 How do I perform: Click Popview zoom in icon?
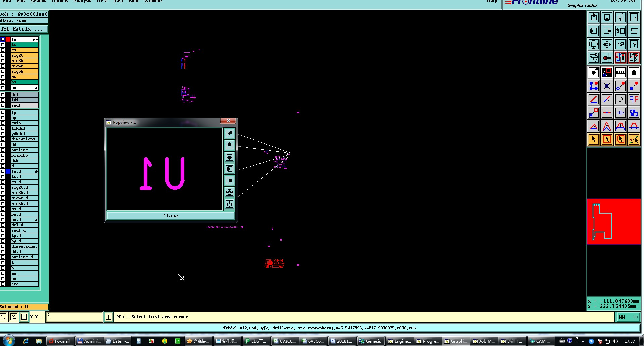tap(229, 192)
